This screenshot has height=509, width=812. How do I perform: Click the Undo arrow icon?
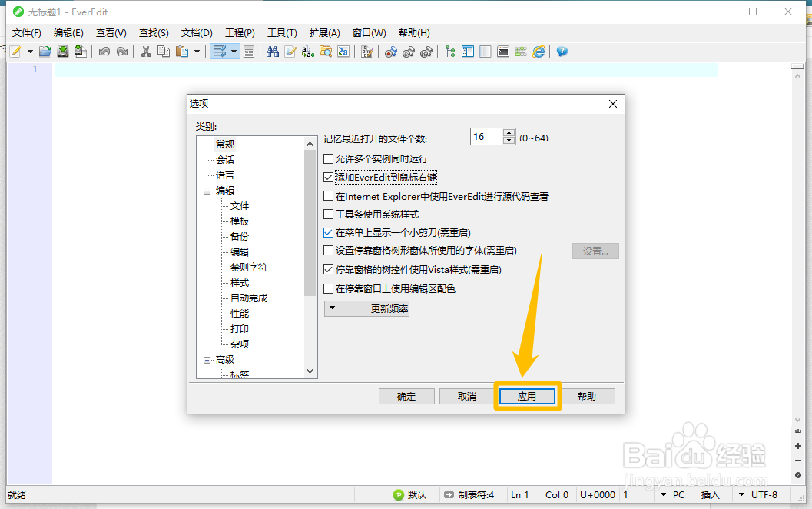pyautogui.click(x=104, y=52)
